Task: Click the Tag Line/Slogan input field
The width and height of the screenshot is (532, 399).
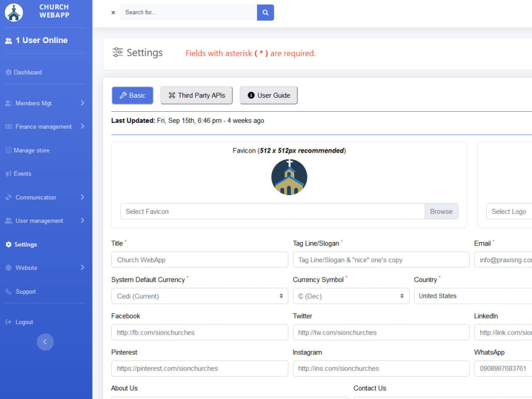Action: [x=381, y=260]
